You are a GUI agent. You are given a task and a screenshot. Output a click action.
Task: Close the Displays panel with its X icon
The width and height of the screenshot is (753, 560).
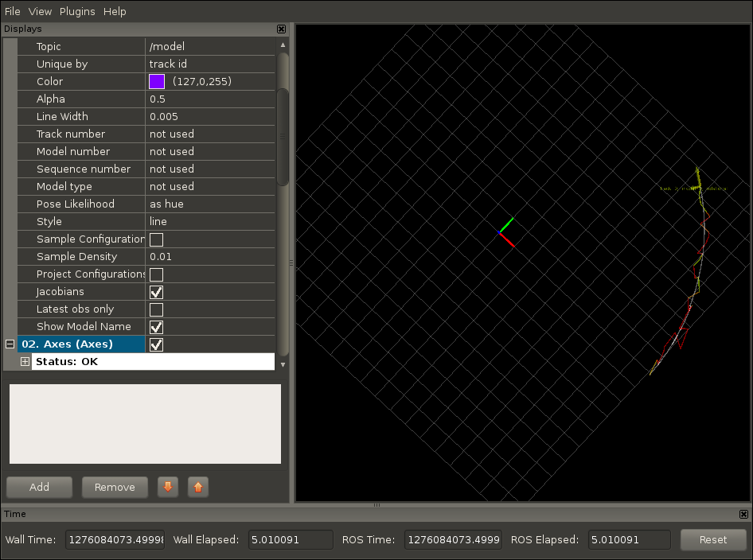pyautogui.click(x=281, y=29)
